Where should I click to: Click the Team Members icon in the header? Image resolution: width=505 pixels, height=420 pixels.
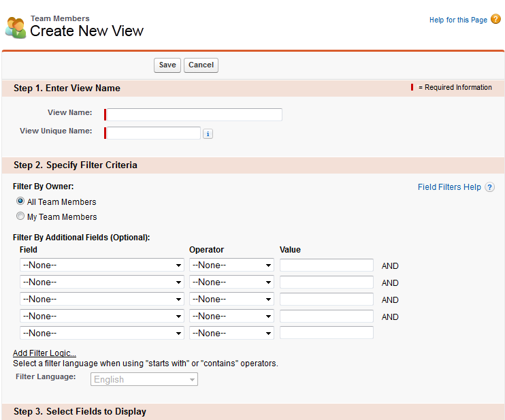[15, 27]
